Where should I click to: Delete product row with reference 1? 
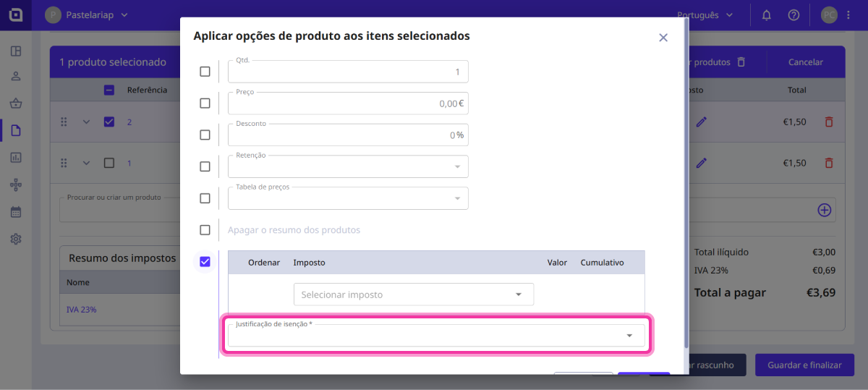[x=829, y=163]
